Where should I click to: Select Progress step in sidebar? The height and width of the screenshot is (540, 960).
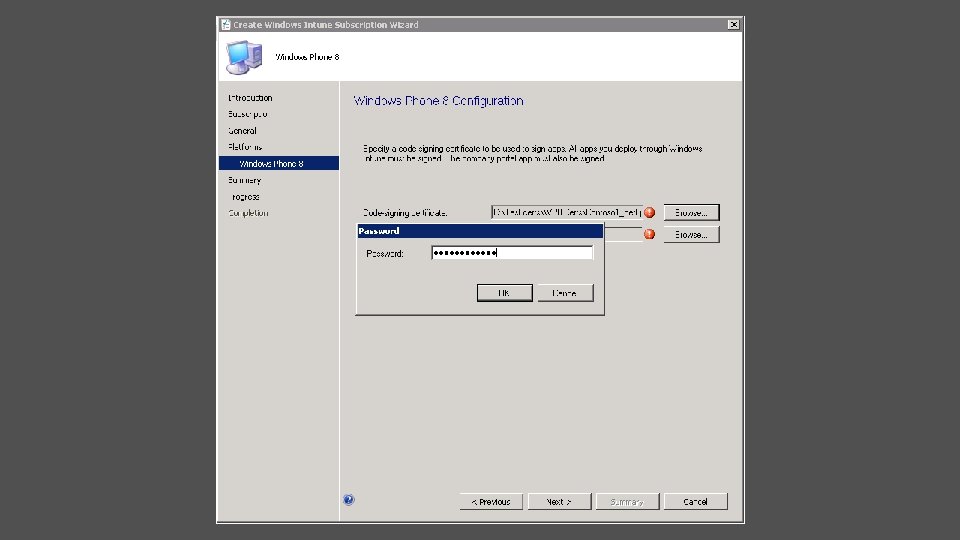point(246,197)
